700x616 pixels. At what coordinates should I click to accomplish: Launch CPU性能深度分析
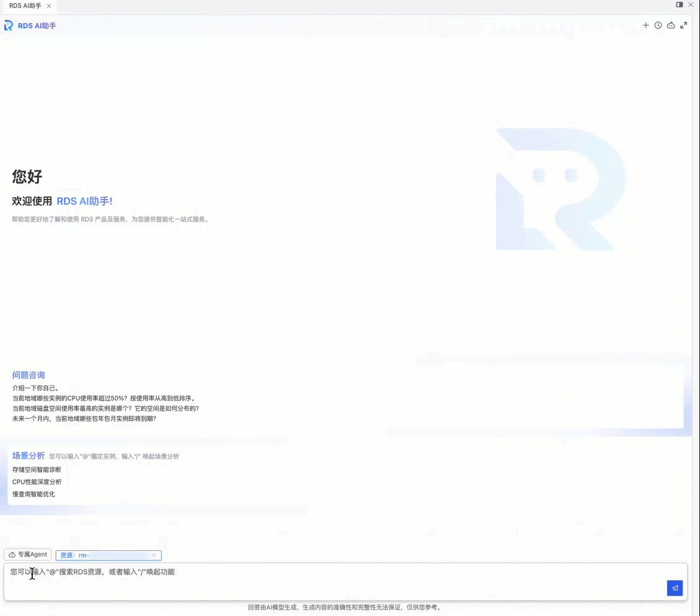coord(37,482)
